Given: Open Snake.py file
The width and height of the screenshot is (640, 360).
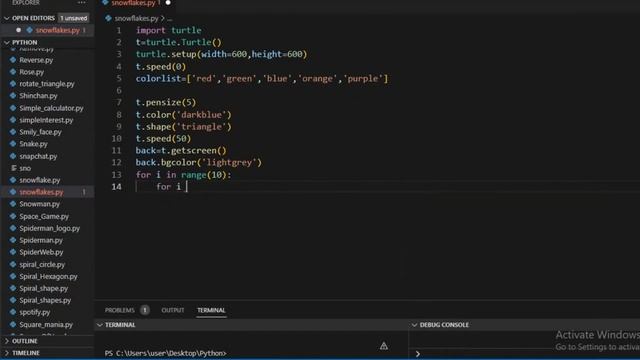Looking at the screenshot, I should 33,144.
